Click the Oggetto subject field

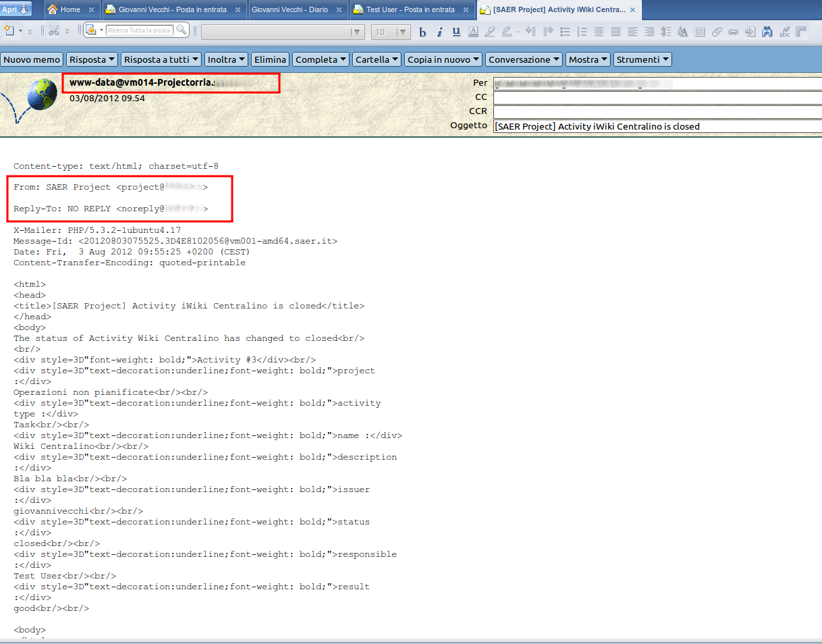(x=655, y=126)
